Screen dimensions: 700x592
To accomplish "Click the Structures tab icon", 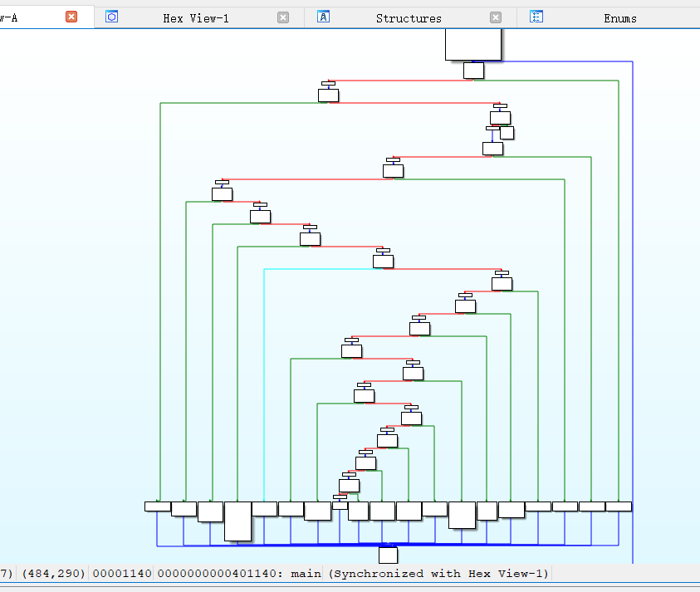I will point(323,17).
